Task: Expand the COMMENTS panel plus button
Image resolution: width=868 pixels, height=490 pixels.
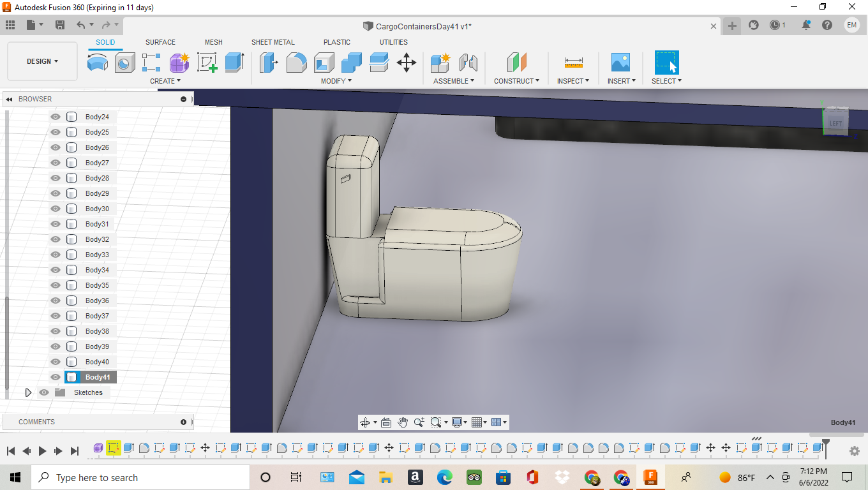Action: tap(184, 422)
